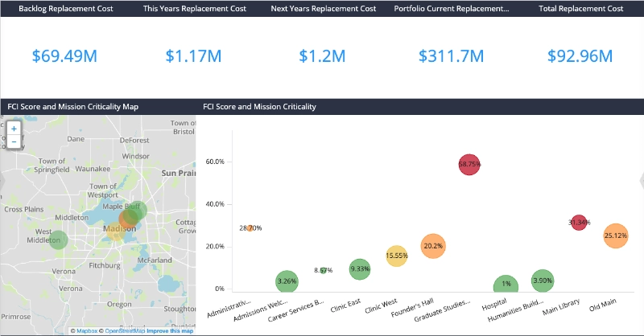Select the red Graduate Studies 58.75% bubble
The image size is (644, 336).
click(469, 164)
